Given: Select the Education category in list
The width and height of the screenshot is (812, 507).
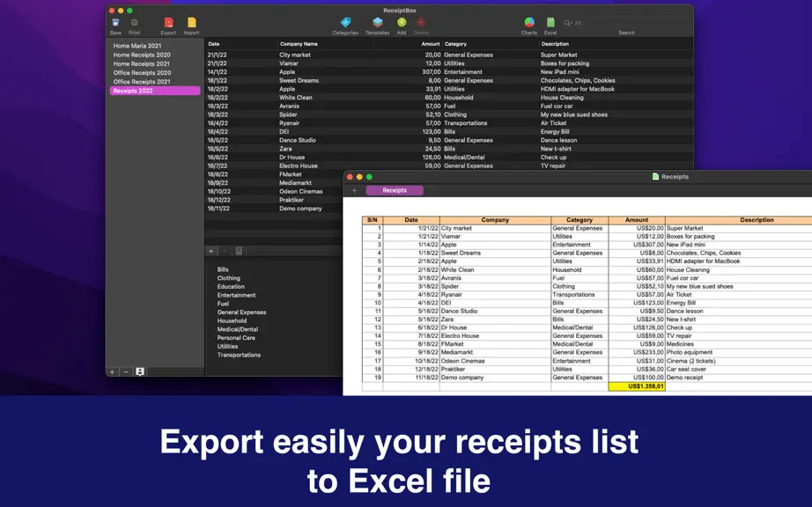Looking at the screenshot, I should click(x=231, y=287).
